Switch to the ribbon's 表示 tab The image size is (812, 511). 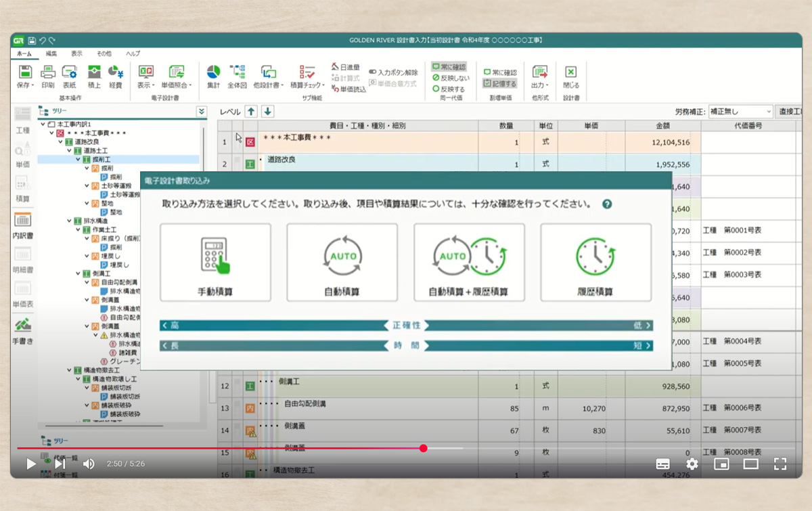(76, 53)
